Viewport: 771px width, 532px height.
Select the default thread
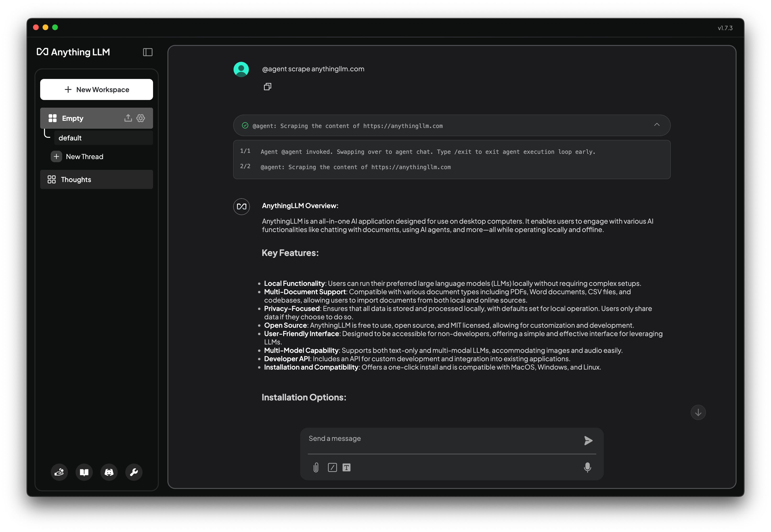(104, 138)
